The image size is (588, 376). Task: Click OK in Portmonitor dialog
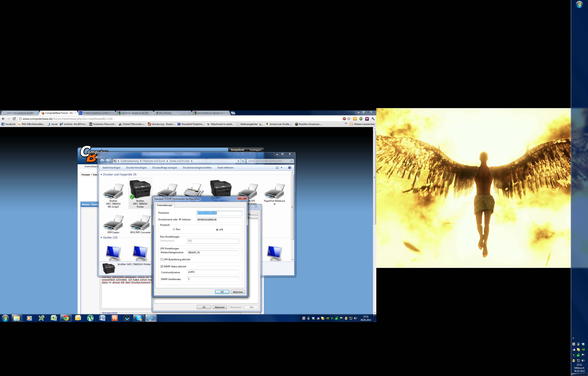[222, 292]
